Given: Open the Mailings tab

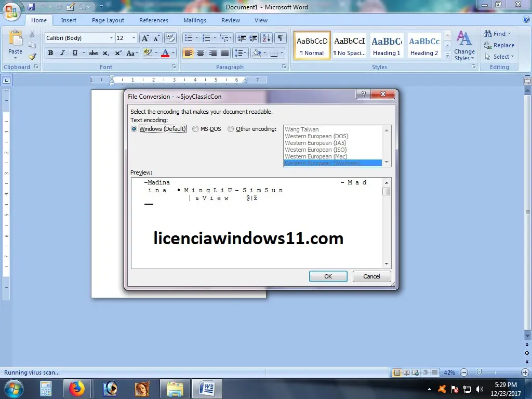Looking at the screenshot, I should (x=195, y=20).
